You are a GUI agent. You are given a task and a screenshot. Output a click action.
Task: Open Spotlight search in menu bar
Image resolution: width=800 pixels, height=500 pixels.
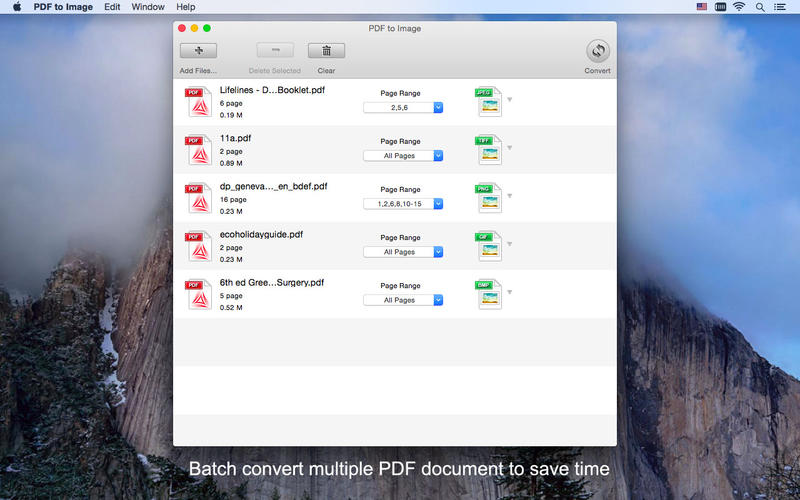pos(760,7)
